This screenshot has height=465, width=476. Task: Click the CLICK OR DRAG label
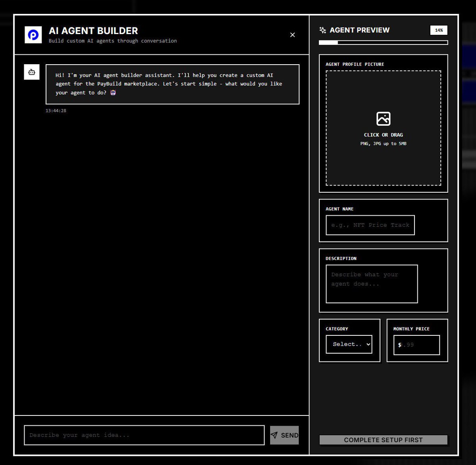[383, 135]
